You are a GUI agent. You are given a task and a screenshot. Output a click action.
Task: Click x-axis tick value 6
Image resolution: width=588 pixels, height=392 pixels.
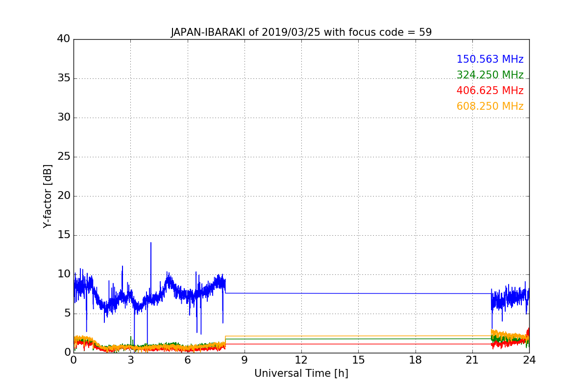tap(187, 360)
